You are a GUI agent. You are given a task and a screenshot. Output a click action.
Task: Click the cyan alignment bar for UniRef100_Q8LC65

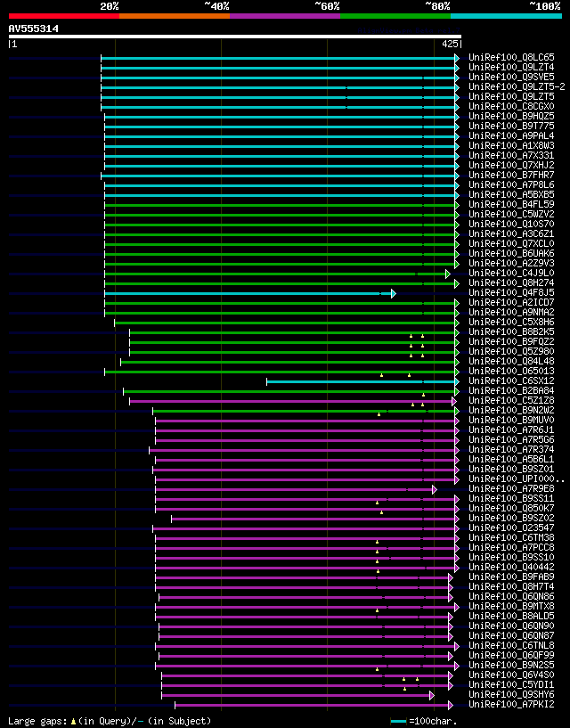coord(278,58)
